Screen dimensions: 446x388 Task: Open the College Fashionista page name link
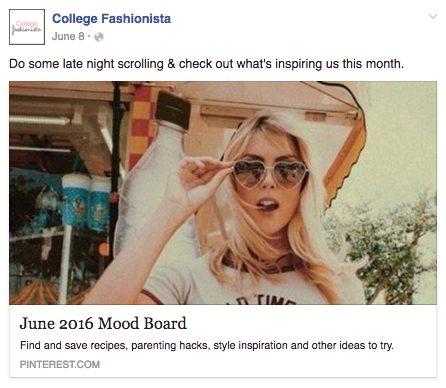coord(111,19)
